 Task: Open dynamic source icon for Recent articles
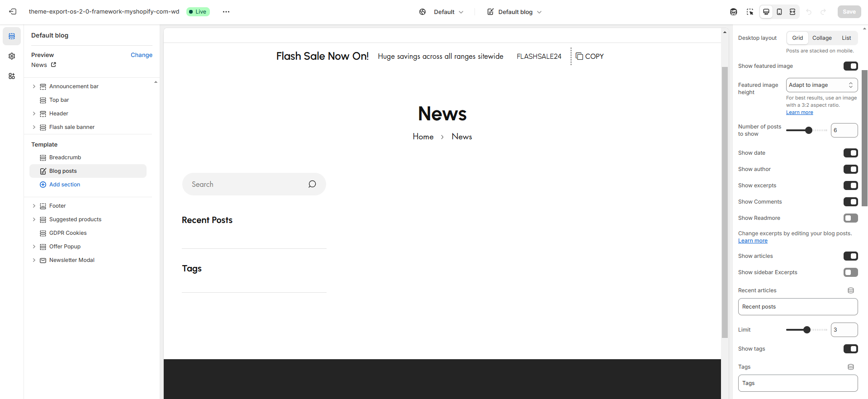[x=850, y=290]
